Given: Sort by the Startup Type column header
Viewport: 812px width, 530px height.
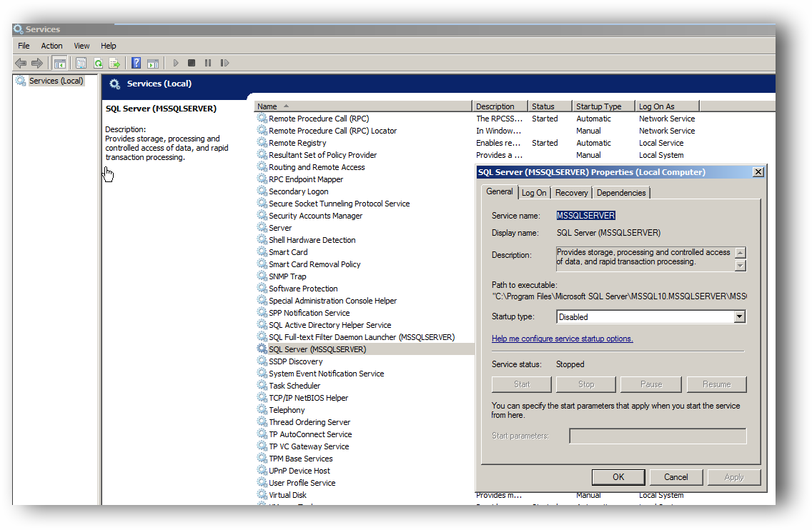Looking at the screenshot, I should click(x=604, y=106).
